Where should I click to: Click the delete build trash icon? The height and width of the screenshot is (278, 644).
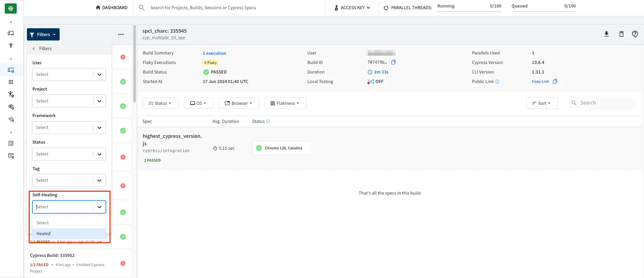pos(621,34)
